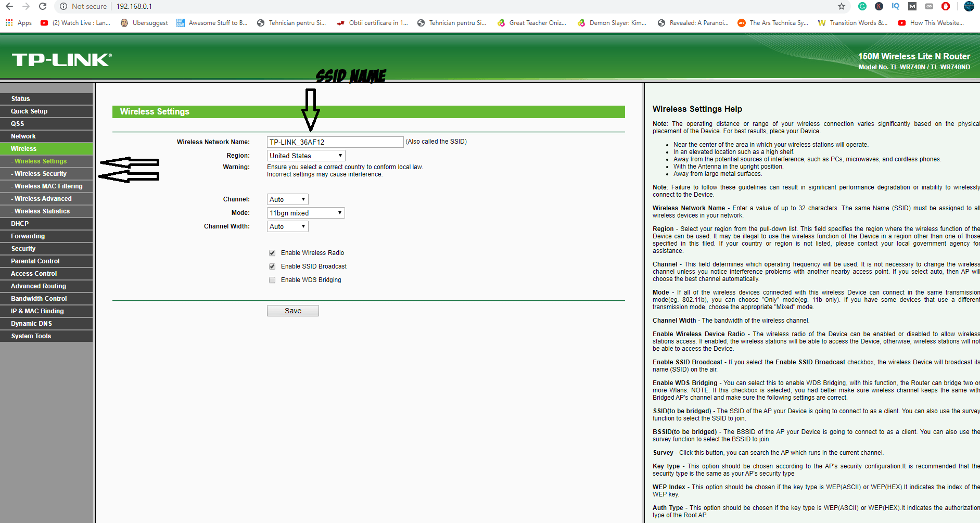980x523 pixels.
Task: Open Bandwidth Control menu
Action: point(46,299)
